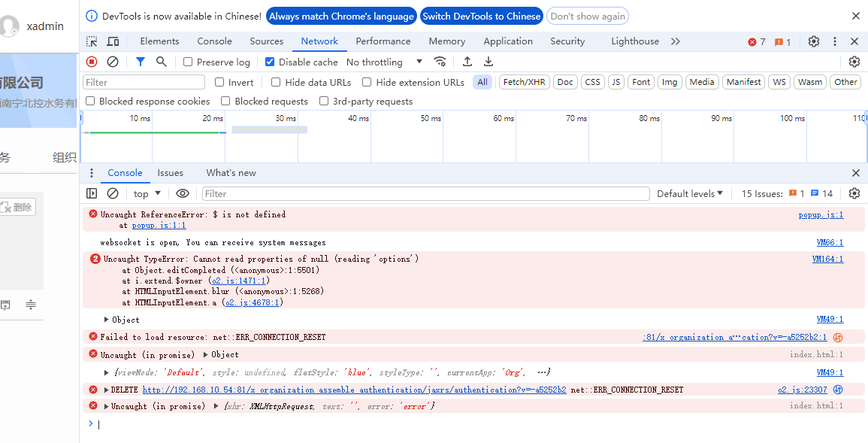Click the inspect element picker icon
Screen dimensions: 868x443
click(x=92, y=41)
